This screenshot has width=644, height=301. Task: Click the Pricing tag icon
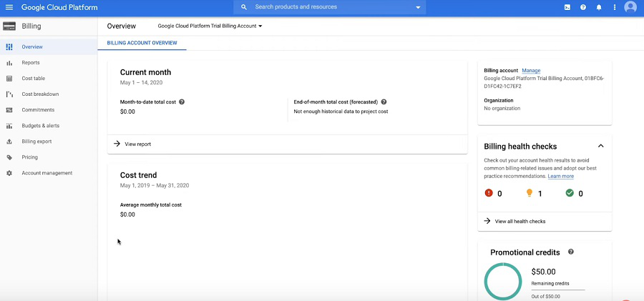click(x=9, y=157)
